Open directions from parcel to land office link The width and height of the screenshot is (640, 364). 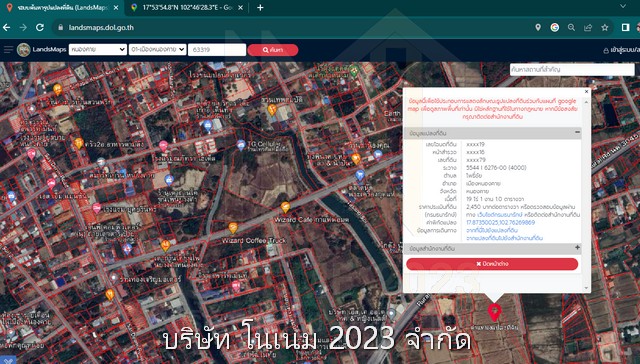click(x=504, y=238)
